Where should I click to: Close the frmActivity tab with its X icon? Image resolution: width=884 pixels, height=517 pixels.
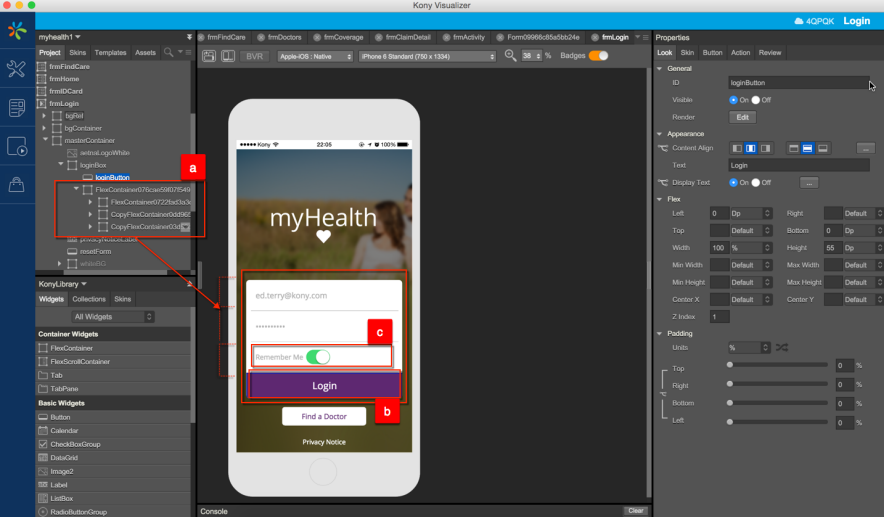[447, 37]
